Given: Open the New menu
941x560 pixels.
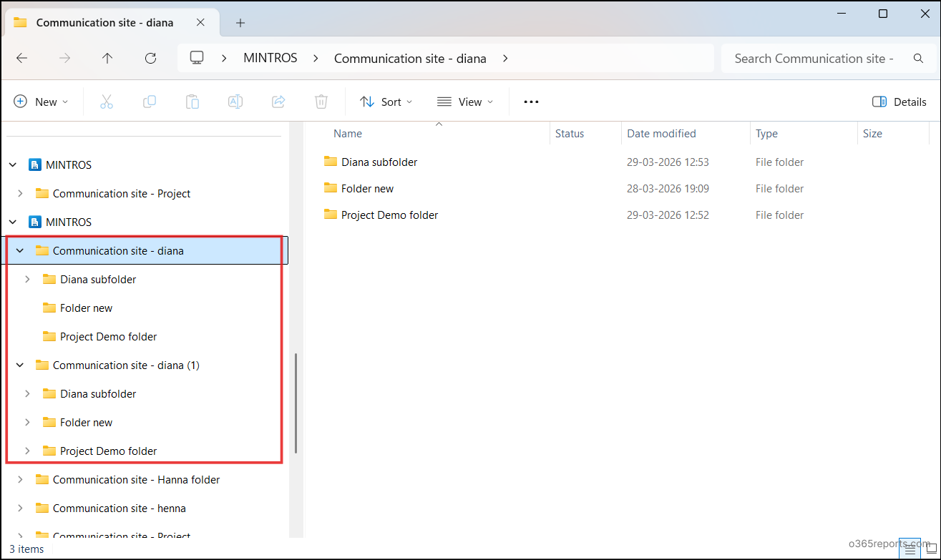Looking at the screenshot, I should click(x=41, y=101).
